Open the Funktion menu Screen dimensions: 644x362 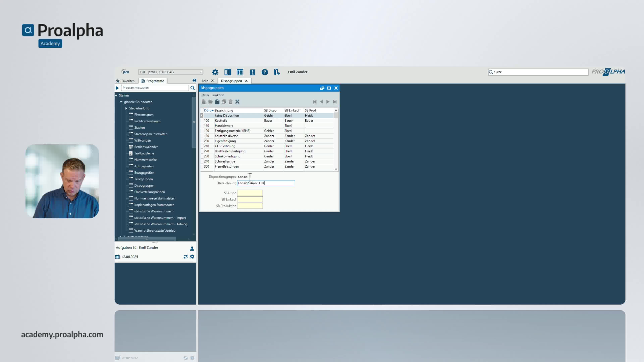[218, 95]
